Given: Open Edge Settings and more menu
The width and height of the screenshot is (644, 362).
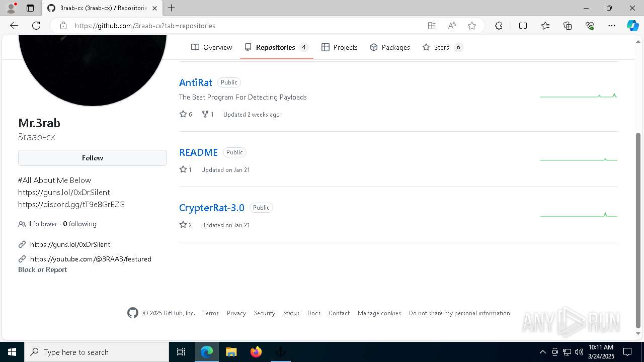Looking at the screenshot, I should [612, 26].
